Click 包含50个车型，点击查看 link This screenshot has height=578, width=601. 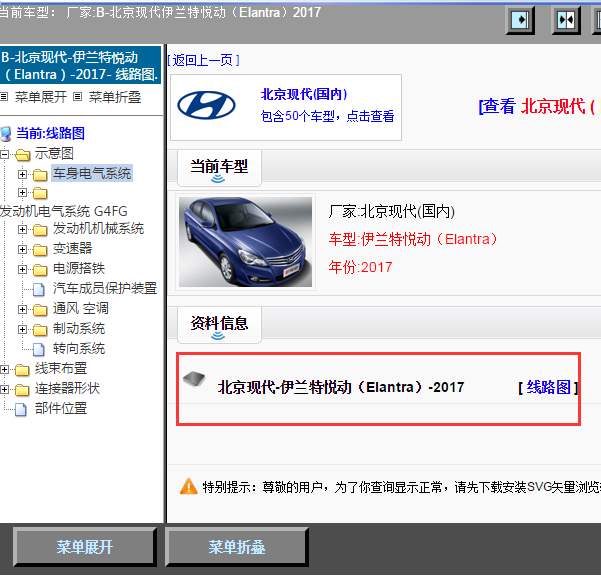[327, 116]
